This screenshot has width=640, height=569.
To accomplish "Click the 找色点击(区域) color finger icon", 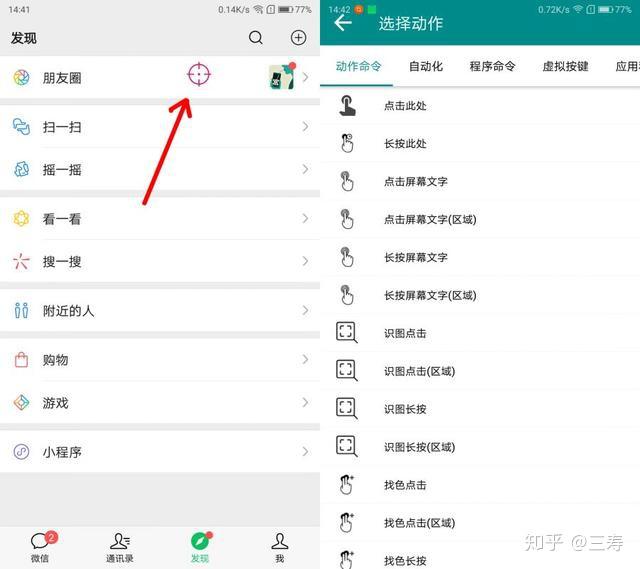I will pyautogui.click(x=347, y=522).
